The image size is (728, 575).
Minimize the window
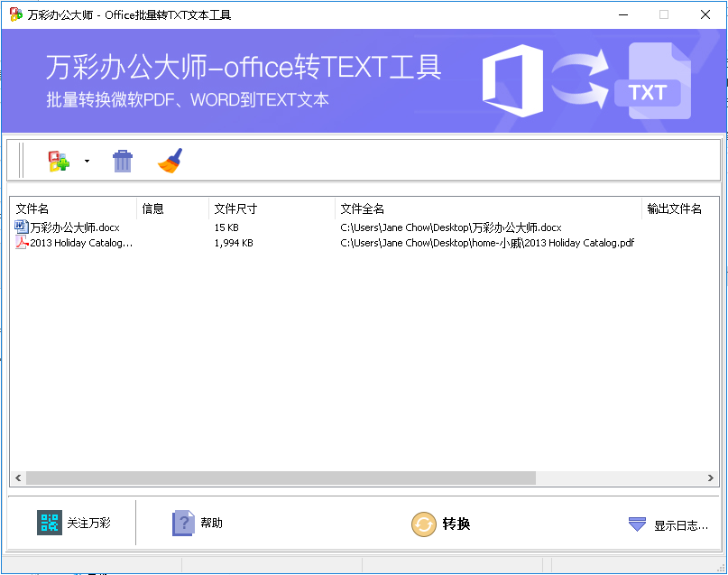tap(623, 14)
